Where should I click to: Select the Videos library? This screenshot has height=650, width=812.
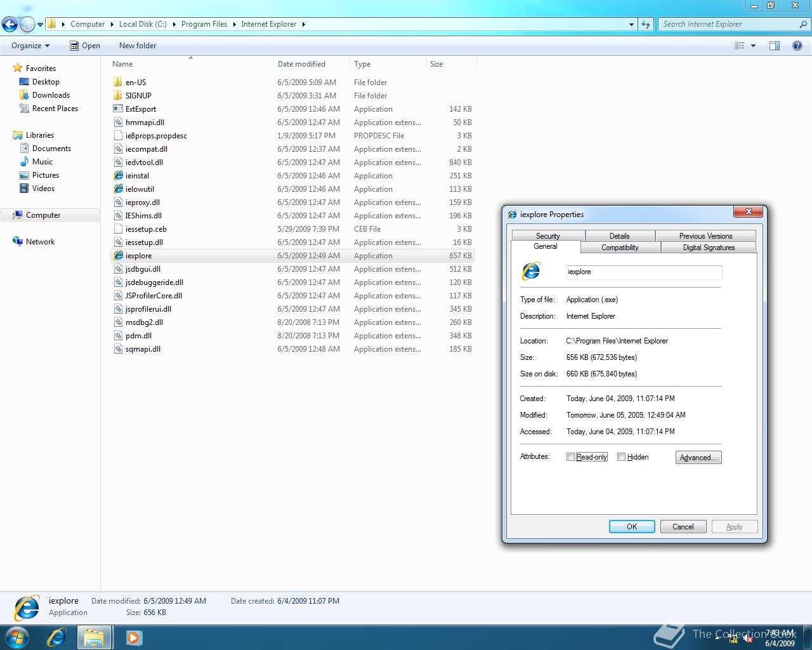(x=43, y=189)
